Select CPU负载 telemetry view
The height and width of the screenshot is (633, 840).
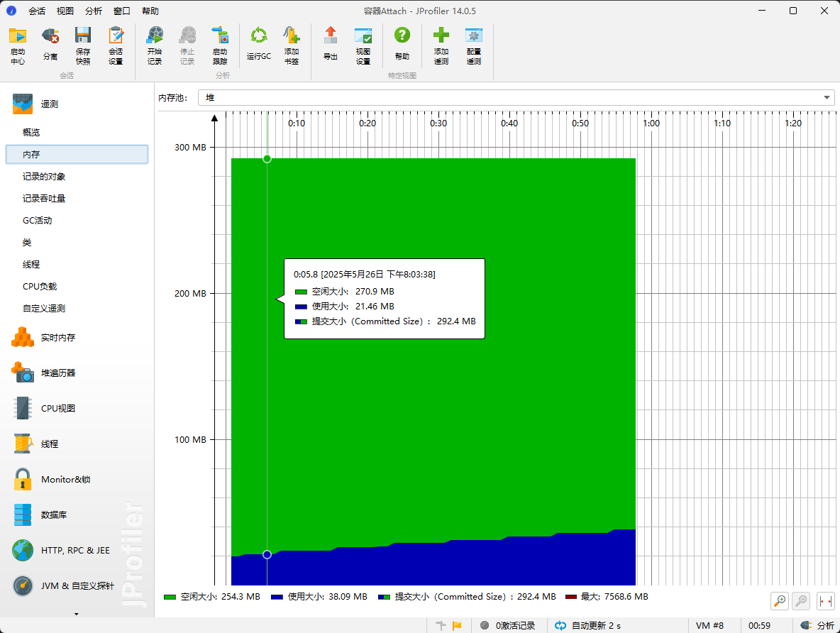point(77,286)
